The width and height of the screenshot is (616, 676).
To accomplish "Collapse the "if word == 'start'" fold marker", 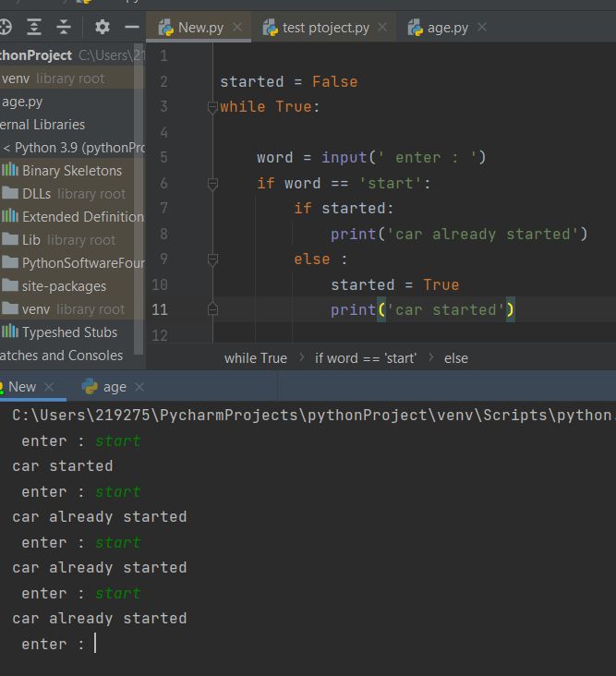I will pyautogui.click(x=212, y=184).
